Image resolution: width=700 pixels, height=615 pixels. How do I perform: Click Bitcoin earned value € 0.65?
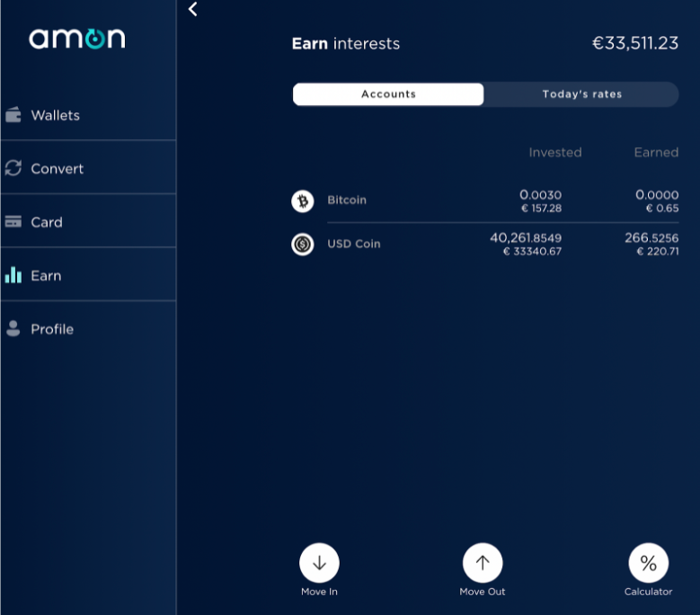click(662, 208)
